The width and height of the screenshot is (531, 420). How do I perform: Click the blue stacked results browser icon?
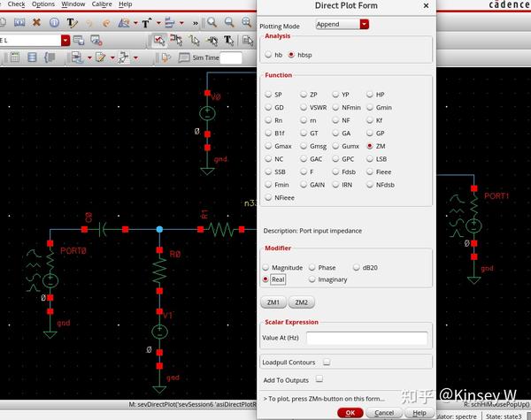click(32, 57)
